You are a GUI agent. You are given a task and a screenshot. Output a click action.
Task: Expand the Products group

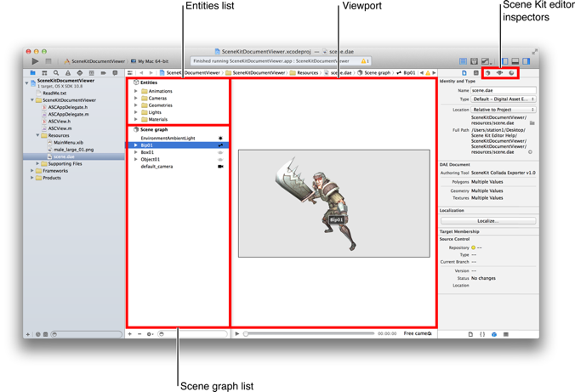[x=32, y=178]
